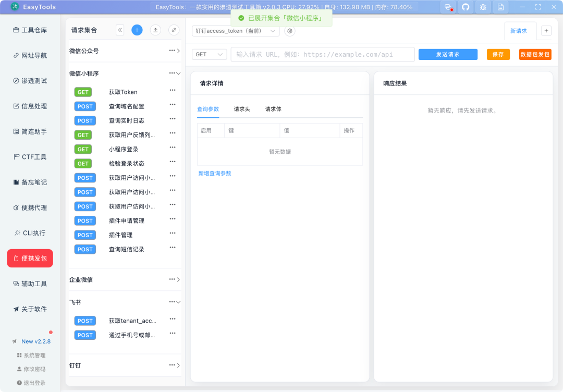563x392 pixels.
Task: Click the request URL input field
Action: [323, 55]
